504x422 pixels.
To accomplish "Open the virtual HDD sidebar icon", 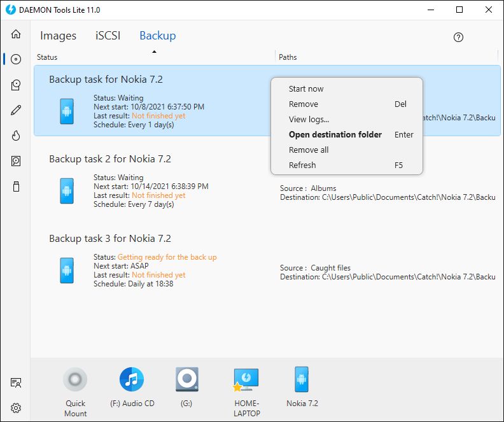I will (x=16, y=161).
